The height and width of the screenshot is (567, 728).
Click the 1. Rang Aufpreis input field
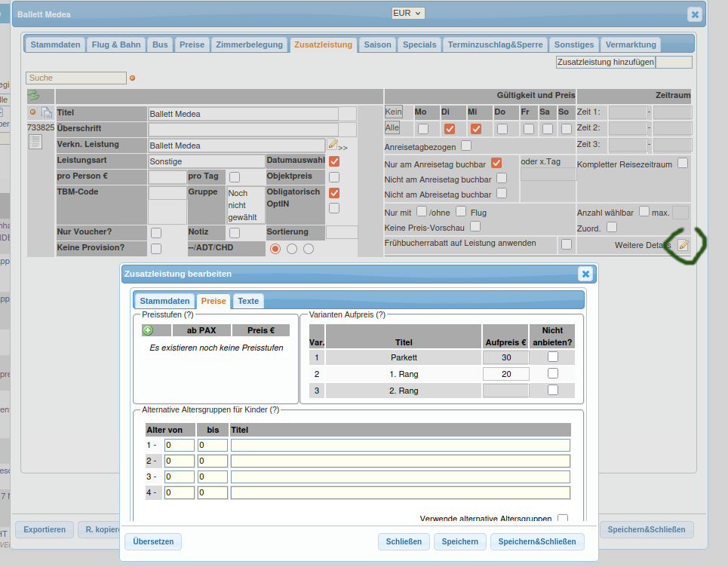505,374
